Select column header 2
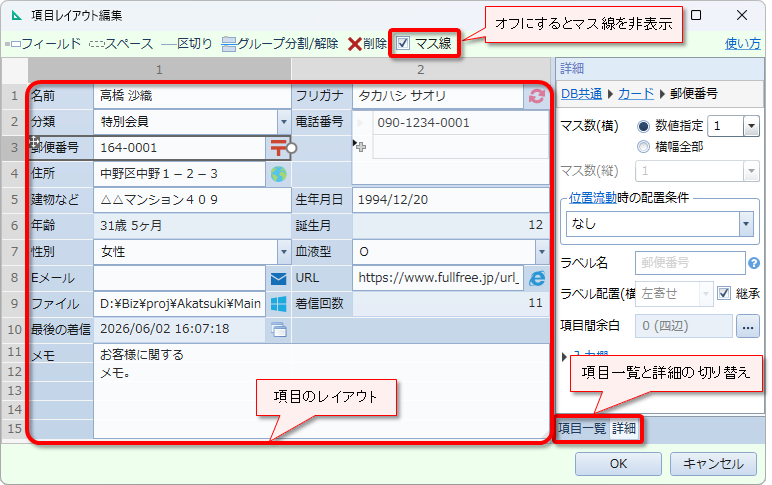The image size is (772, 485). coord(420,69)
